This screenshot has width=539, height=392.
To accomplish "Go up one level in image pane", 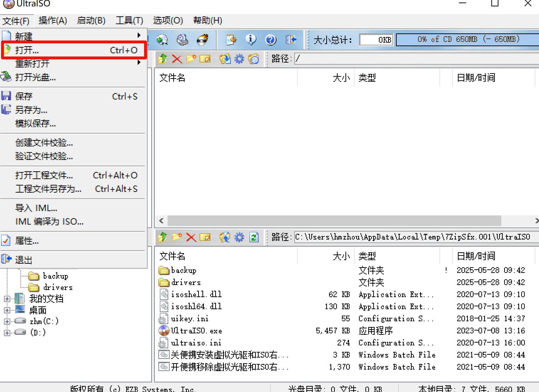I will [x=163, y=59].
